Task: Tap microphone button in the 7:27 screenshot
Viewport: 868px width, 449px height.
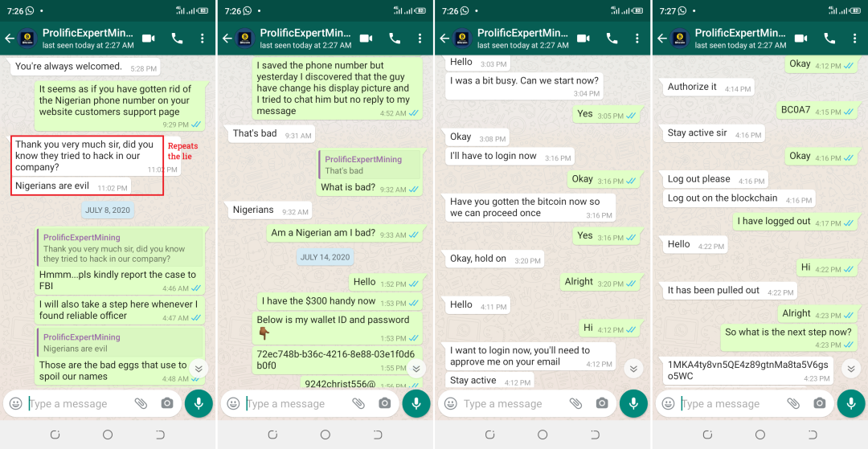Action: click(851, 403)
